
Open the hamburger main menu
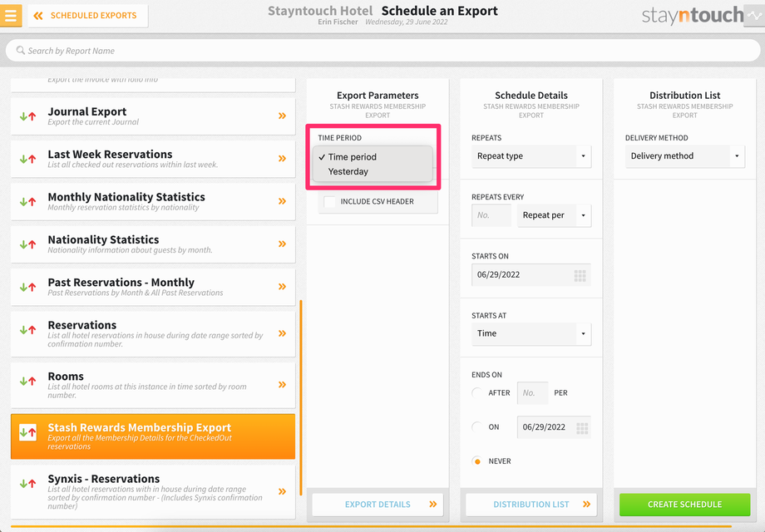point(10,16)
